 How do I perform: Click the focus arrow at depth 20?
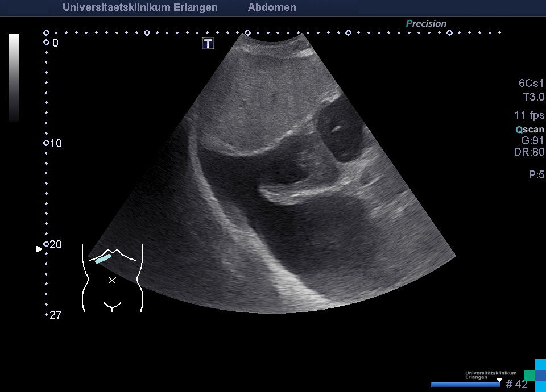[x=39, y=249]
